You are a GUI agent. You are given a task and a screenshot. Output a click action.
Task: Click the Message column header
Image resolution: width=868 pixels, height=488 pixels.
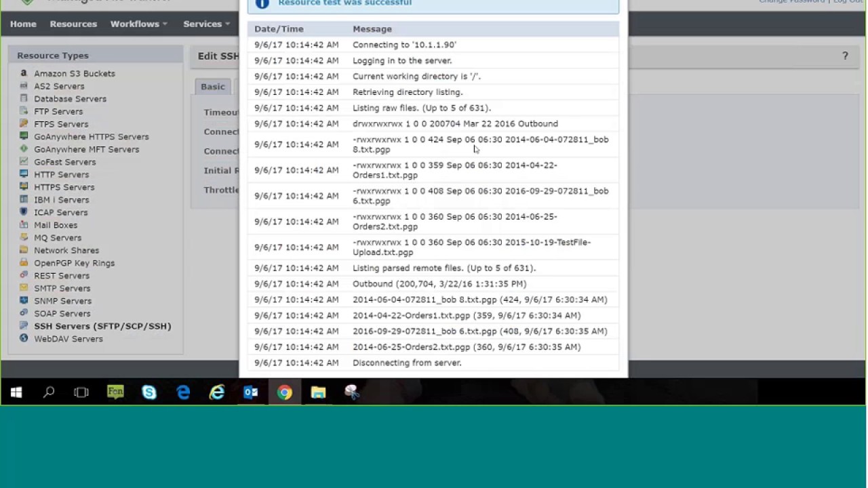pyautogui.click(x=372, y=29)
